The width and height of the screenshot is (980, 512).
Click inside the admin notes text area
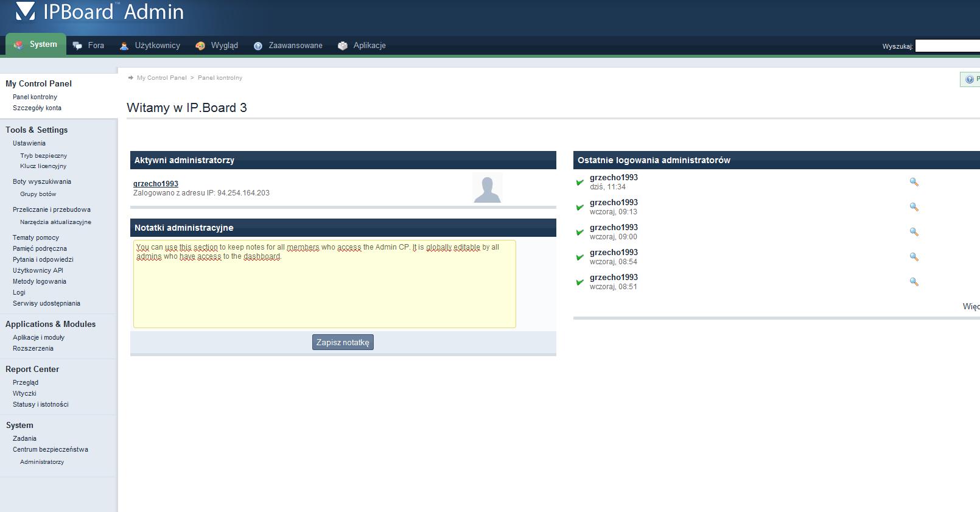(324, 289)
